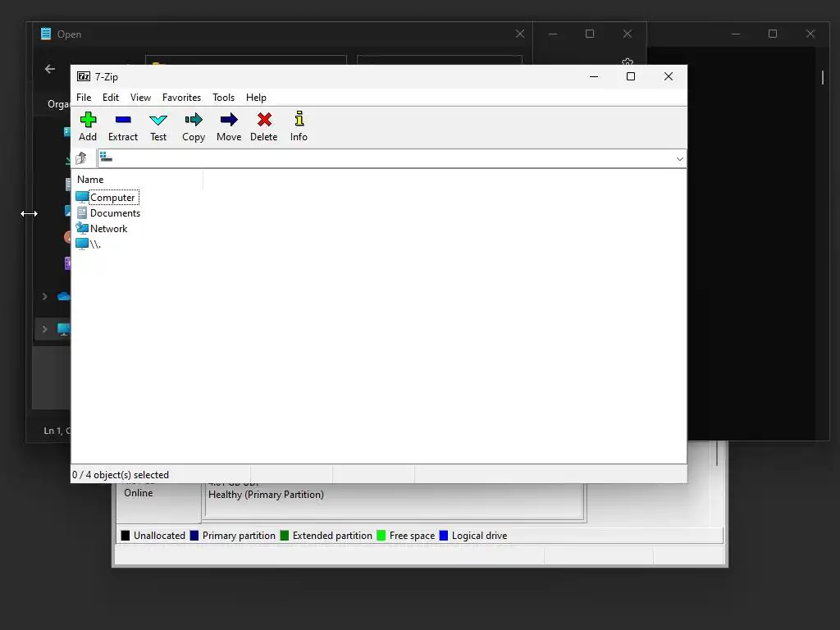Select the Computer item label

[x=112, y=197]
